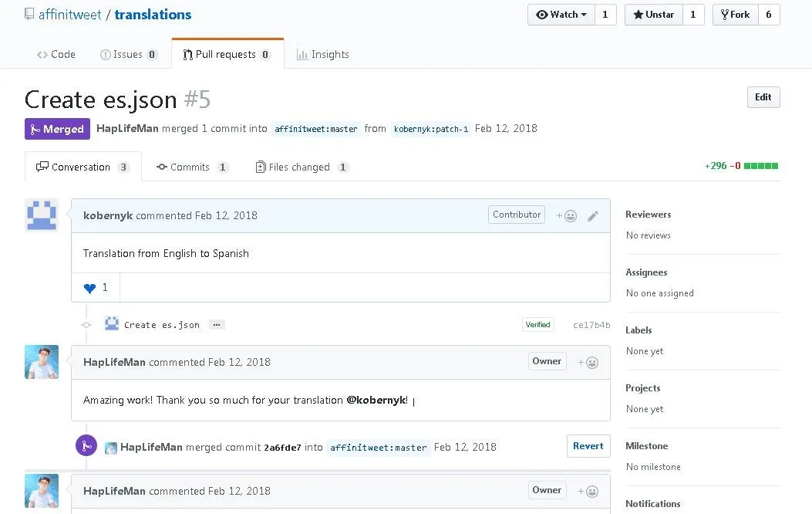The image size is (812, 514).
Task: Click HapLifeMan's avatar beside Amazing work comment
Action: click(x=42, y=362)
